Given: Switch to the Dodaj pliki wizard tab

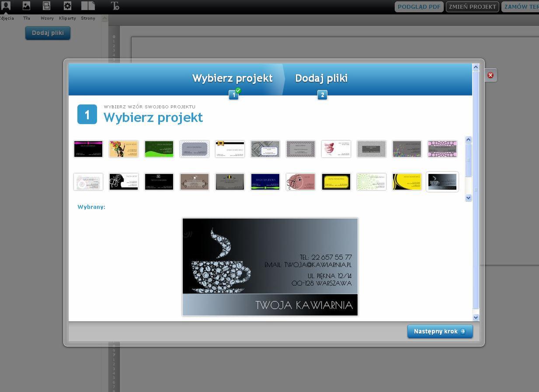Looking at the screenshot, I should 321,78.
